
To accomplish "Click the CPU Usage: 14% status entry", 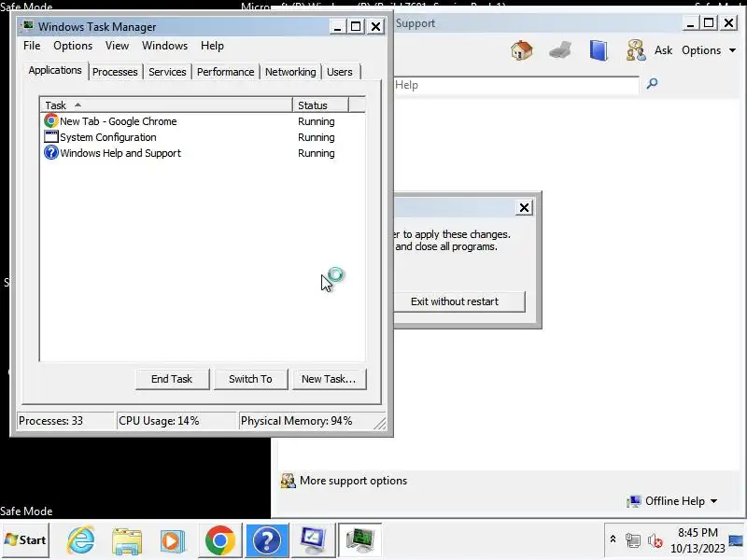I will tap(176, 421).
